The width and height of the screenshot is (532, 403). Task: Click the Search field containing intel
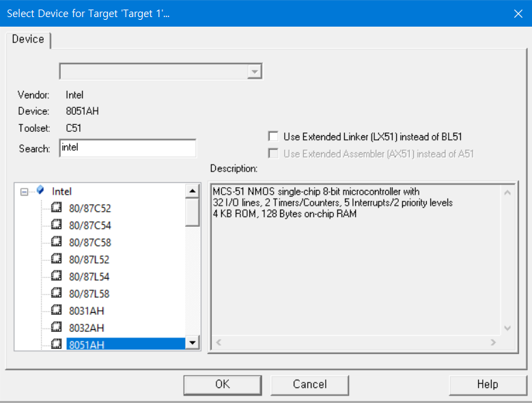coord(128,148)
